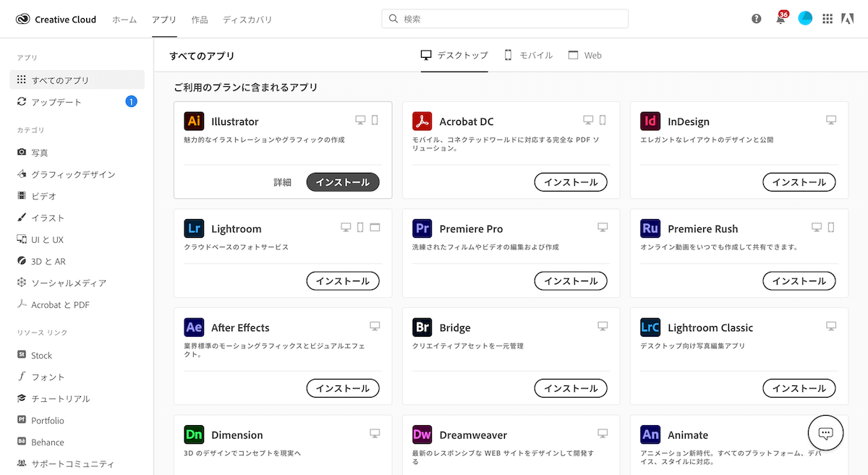The height and width of the screenshot is (475, 868).
Task: Click 詳細 link for Illustrator
Action: coord(282,182)
